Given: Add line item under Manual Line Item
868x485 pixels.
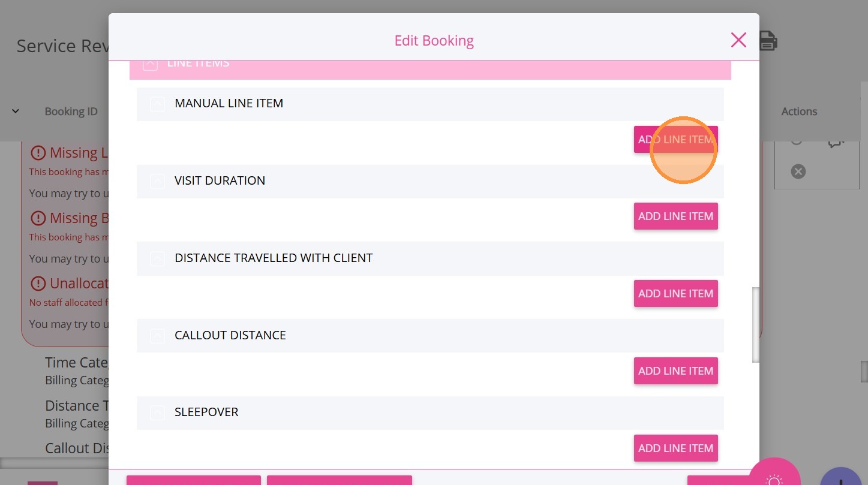Looking at the screenshot, I should point(675,140).
